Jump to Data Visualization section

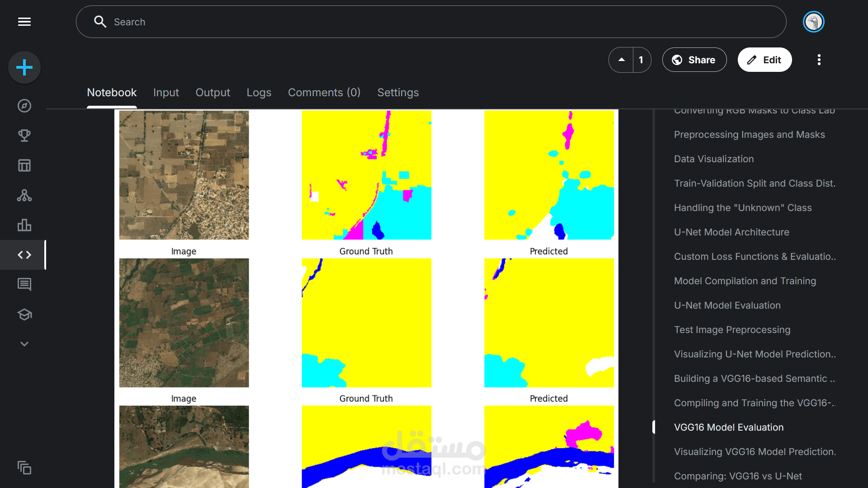coord(714,159)
